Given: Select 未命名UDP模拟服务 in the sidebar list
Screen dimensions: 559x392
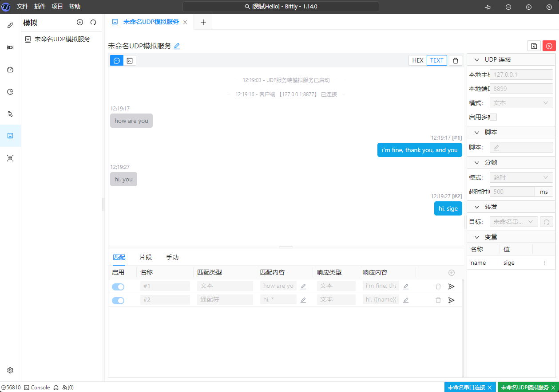Looking at the screenshot, I should pyautogui.click(x=62, y=39).
